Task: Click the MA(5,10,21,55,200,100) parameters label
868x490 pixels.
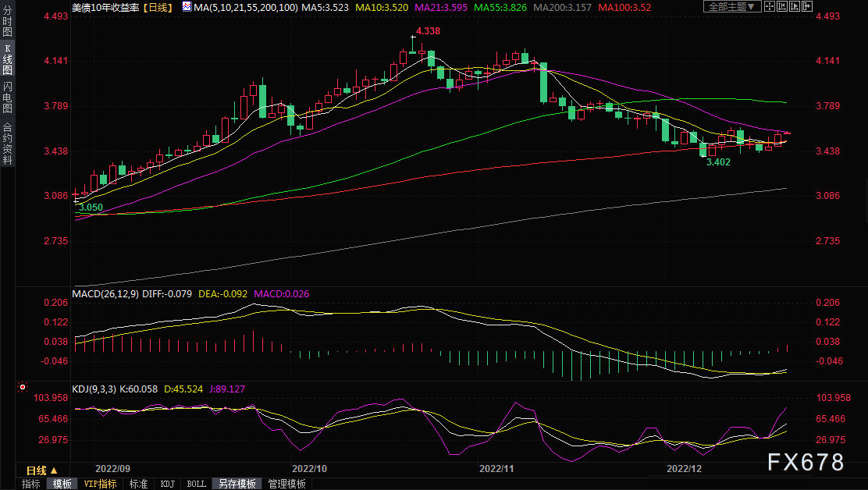Action: 244,6
